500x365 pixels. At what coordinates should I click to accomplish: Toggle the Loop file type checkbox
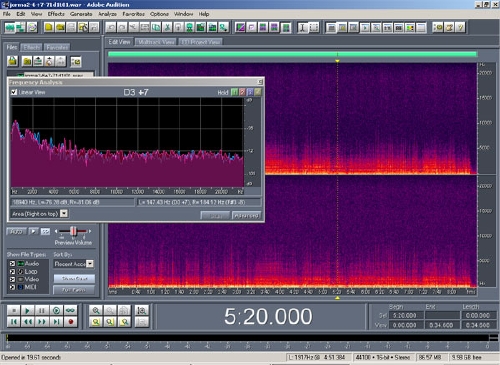click(x=12, y=271)
